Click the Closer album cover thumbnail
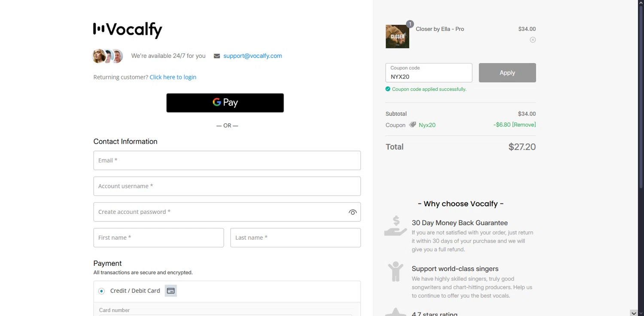Viewport: 644px width, 316px height. pos(398,36)
